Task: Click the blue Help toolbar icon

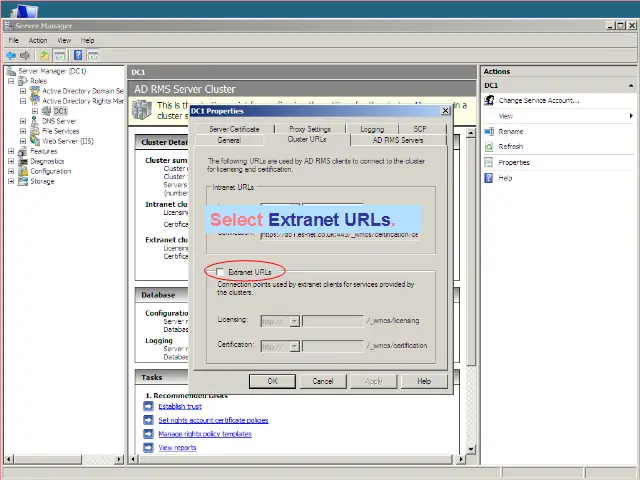Action: 78,56
